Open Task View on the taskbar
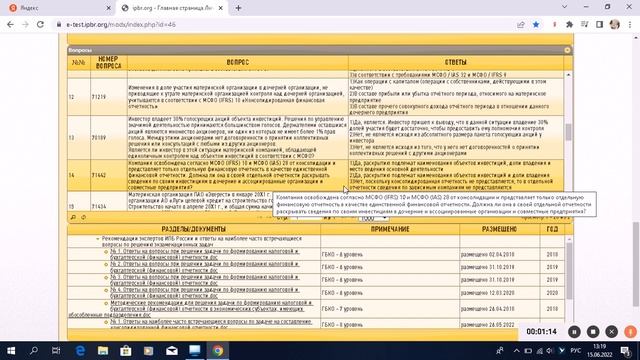640x360 pixels. point(56,351)
